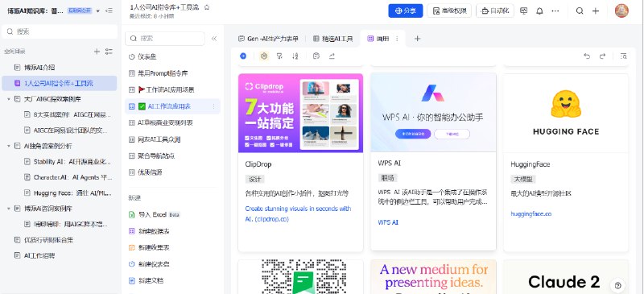The width and height of the screenshot is (644, 294).
Task: Click the blue add record circle icon
Action: point(243,56)
